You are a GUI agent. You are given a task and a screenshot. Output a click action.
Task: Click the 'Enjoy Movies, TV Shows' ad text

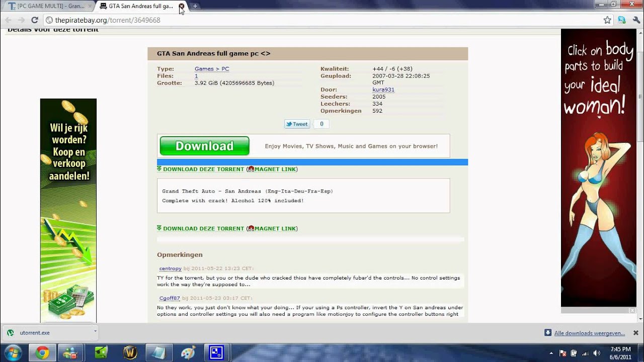pyautogui.click(x=351, y=146)
